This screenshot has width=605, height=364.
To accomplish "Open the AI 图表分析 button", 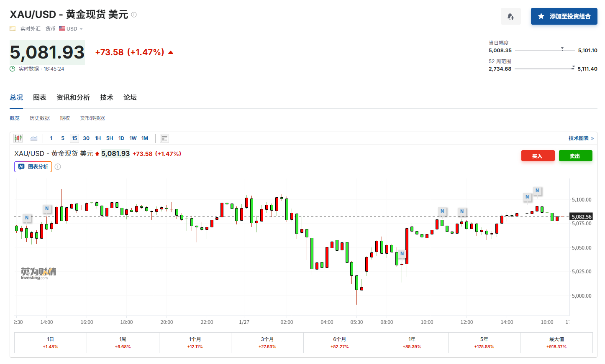I will coord(33,167).
